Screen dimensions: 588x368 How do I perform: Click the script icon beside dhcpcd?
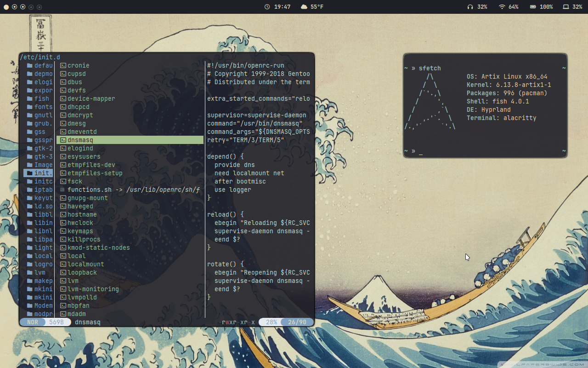tap(63, 107)
